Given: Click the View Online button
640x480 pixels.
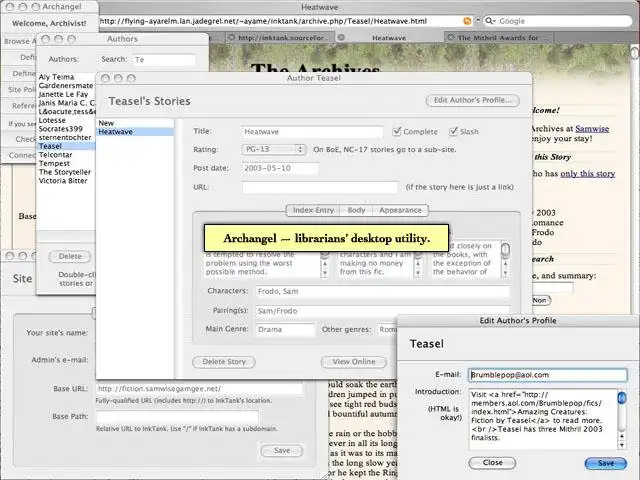Looking at the screenshot, I should pyautogui.click(x=353, y=362).
